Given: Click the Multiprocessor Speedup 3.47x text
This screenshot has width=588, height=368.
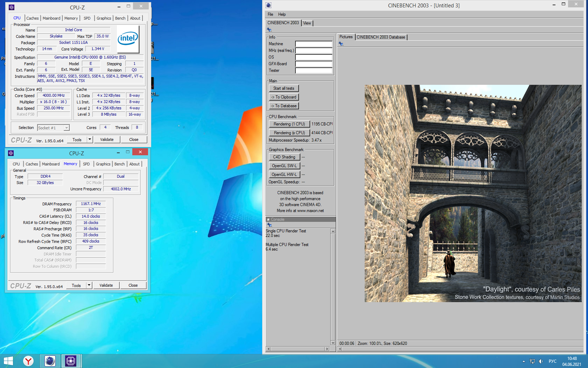Looking at the screenshot, I should point(295,140).
